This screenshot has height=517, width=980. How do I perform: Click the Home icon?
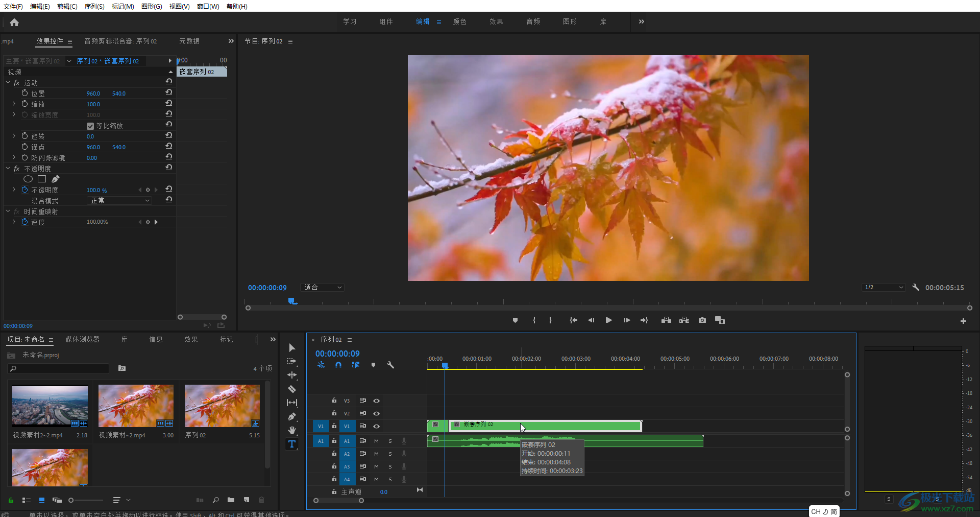pos(14,22)
